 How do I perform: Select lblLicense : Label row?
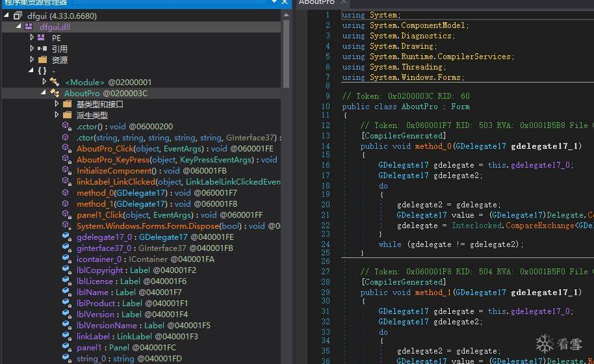click(x=131, y=281)
